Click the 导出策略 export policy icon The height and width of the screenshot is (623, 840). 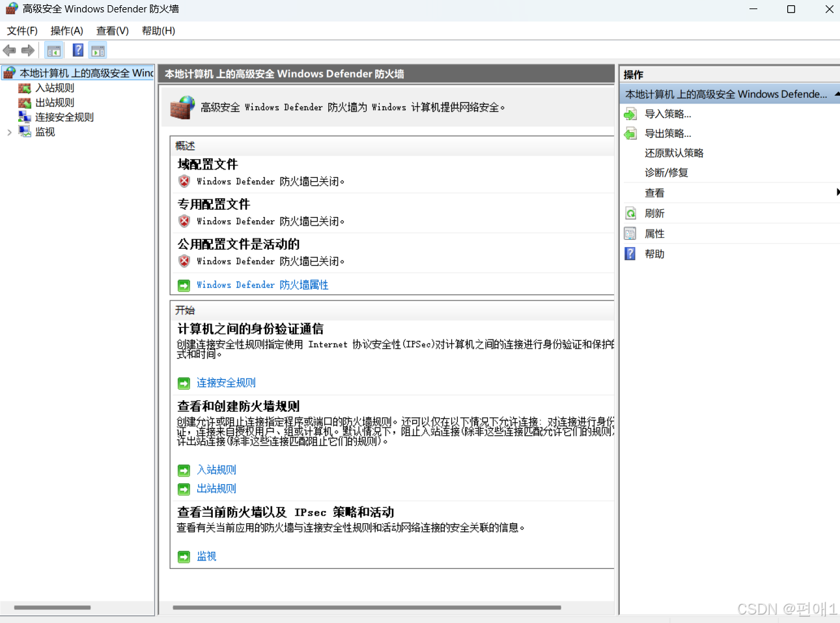[x=630, y=133]
